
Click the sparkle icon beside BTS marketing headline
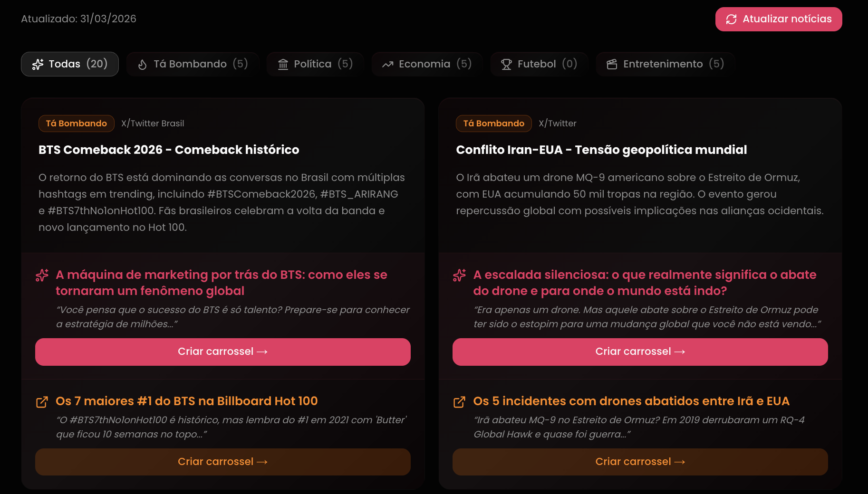(x=42, y=275)
